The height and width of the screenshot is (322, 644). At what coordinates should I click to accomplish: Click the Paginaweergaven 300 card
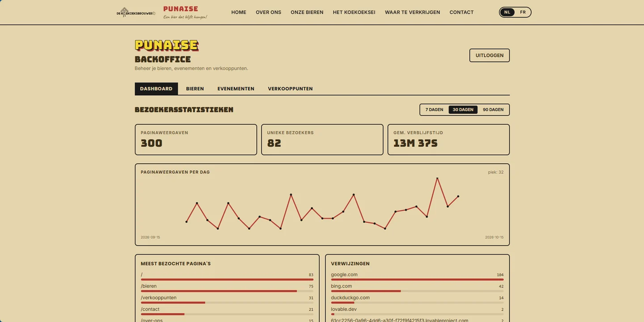pyautogui.click(x=196, y=140)
